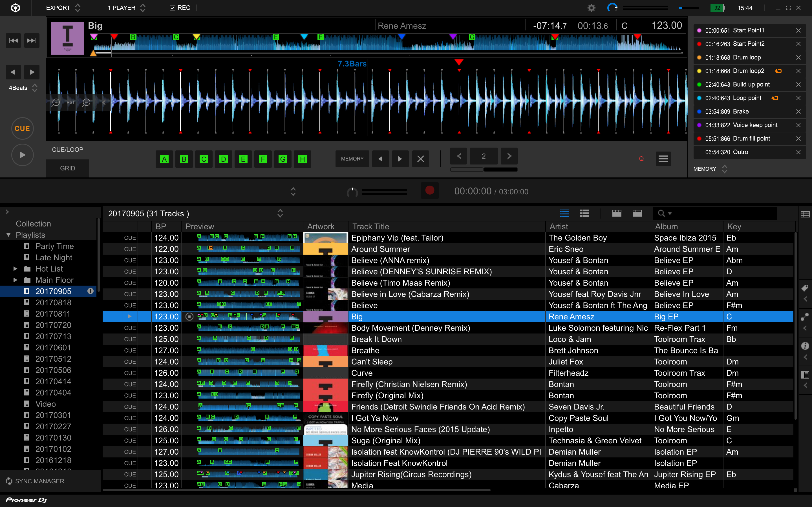
Task: Switch the track list to artwork preview view
Action: pyautogui.click(x=584, y=213)
